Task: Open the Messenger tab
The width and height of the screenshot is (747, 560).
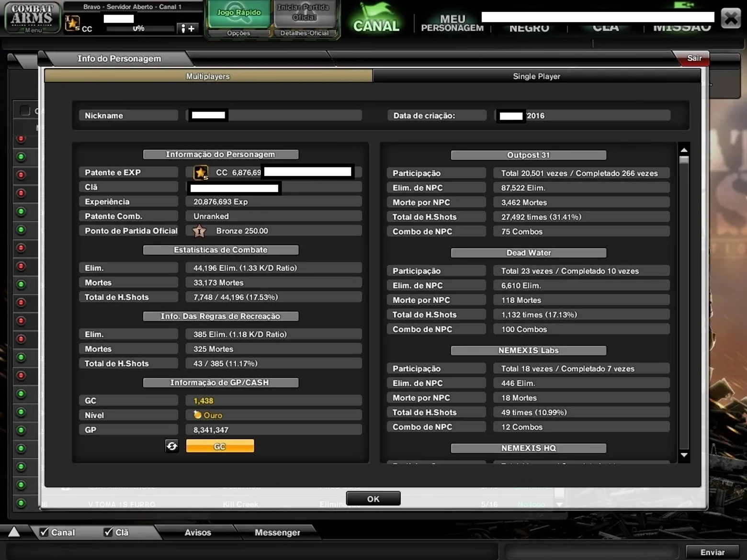Action: [x=277, y=532]
